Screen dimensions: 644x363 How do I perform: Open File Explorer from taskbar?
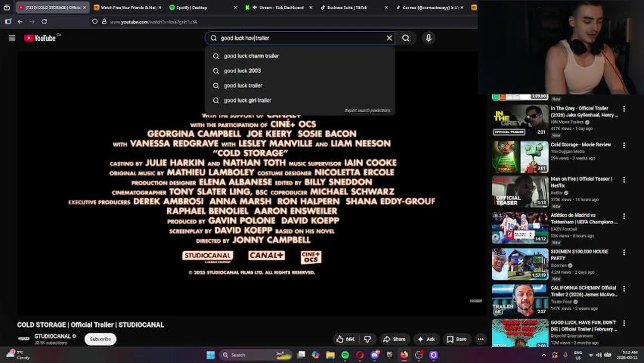point(331,355)
